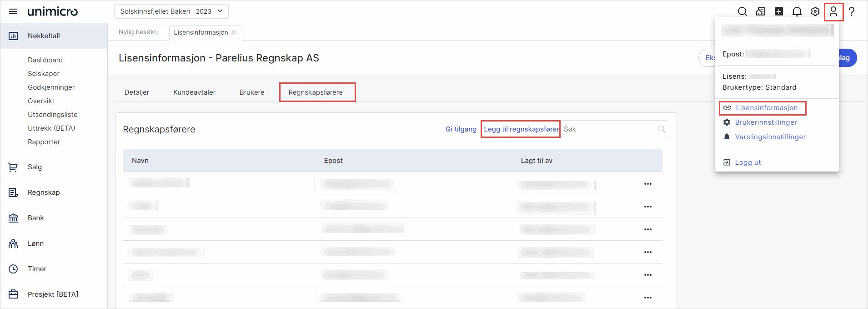Click the Gi tilgang link
The width and height of the screenshot is (868, 309).
[x=461, y=129]
